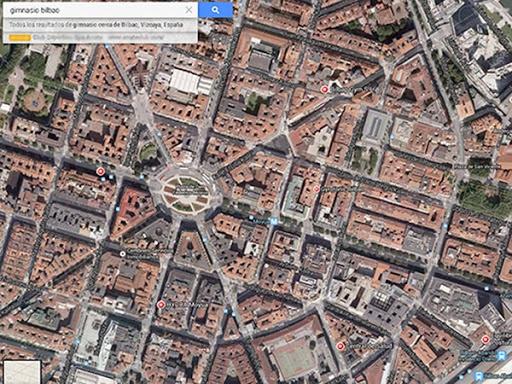Switch map type via the map thumbnail
The width and height of the screenshot is (512, 384).
pos(22,372)
